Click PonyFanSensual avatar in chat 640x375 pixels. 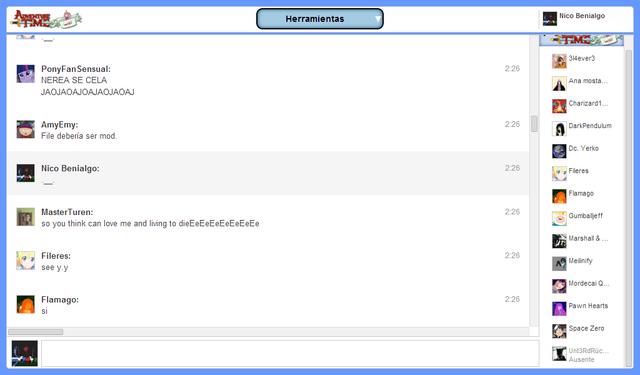pos(25,73)
